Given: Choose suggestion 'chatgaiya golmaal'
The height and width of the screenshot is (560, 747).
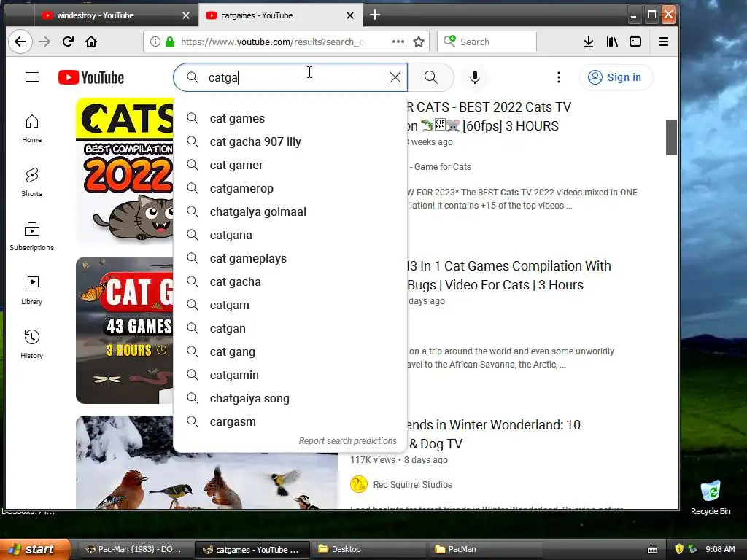Looking at the screenshot, I should point(290,212).
